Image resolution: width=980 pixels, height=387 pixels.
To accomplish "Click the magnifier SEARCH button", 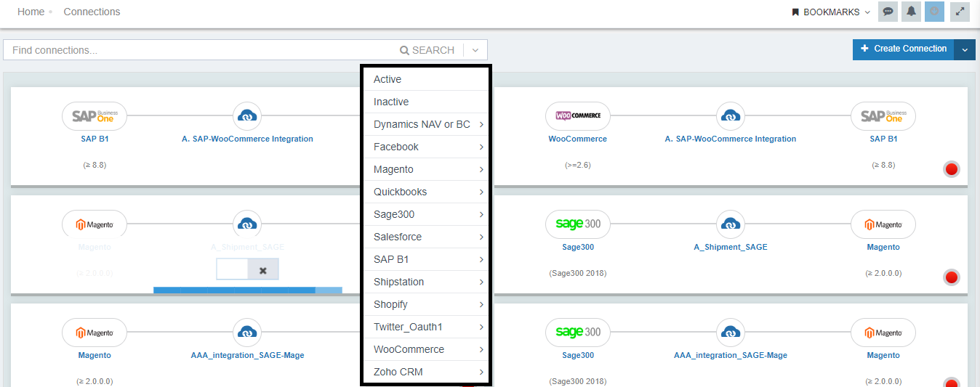I will 427,50.
